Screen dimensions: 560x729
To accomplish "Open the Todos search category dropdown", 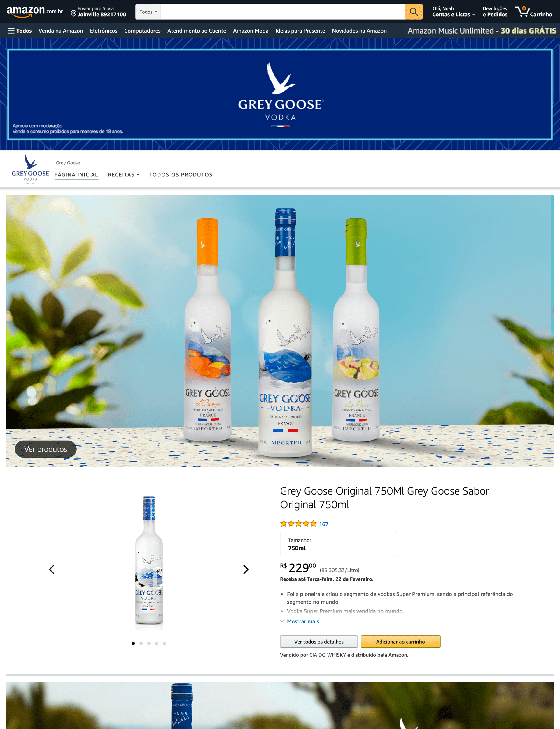I will coord(148,12).
